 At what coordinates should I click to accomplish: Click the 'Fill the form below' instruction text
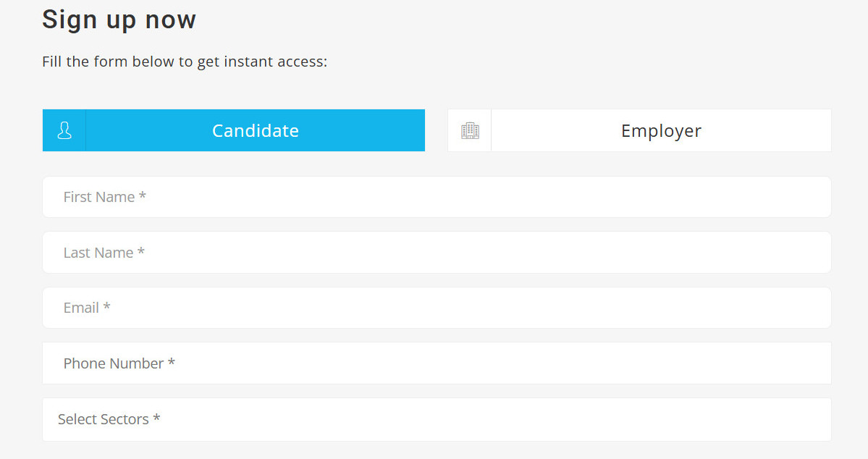pyautogui.click(x=185, y=62)
